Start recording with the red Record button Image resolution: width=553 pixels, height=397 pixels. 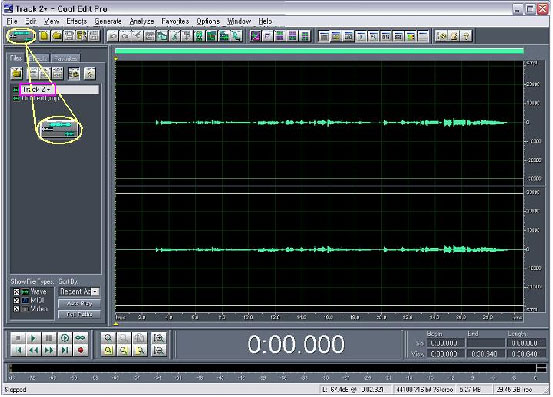[80, 350]
